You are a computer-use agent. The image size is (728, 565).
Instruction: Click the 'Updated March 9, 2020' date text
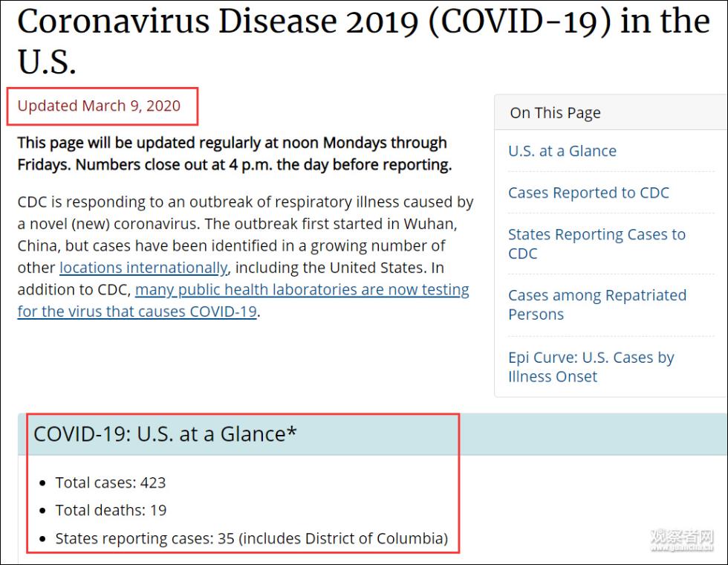tap(99, 106)
